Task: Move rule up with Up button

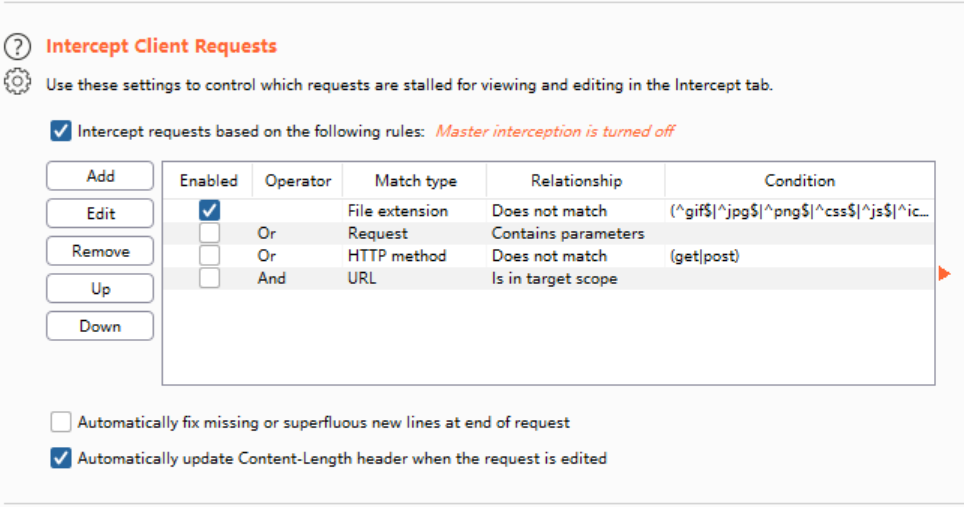Action: point(100,289)
